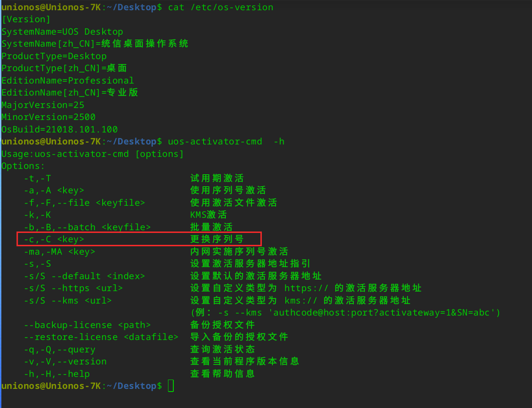Screen dimensions: 532x408
Task: Click the "--backup-license <path>" option text
Action: 87,325
